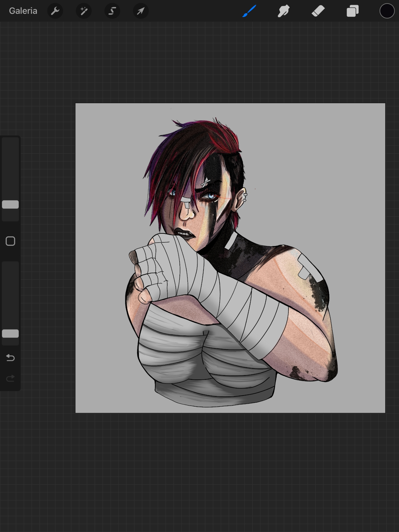Select the Smudge finger tool
The image size is (399, 532).
[x=284, y=11]
